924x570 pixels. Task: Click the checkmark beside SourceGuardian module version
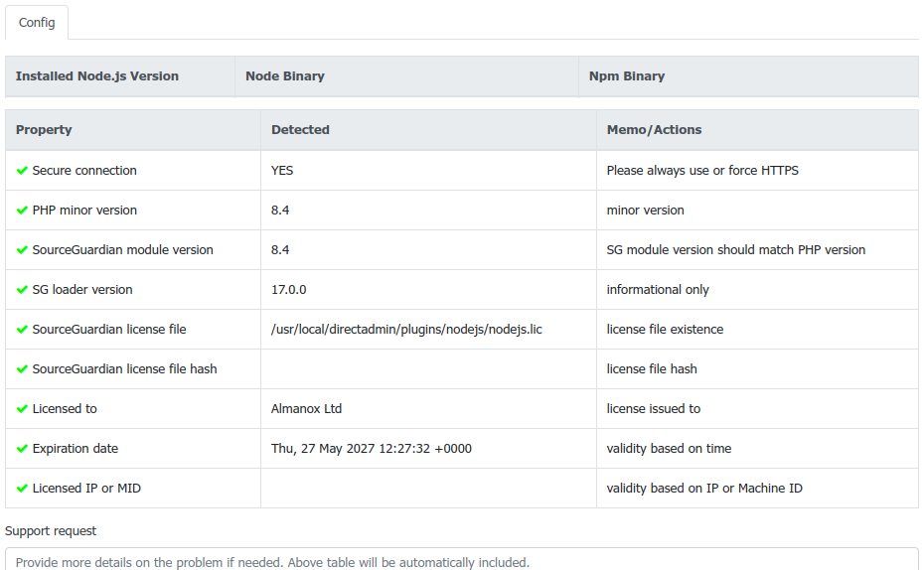(x=23, y=250)
